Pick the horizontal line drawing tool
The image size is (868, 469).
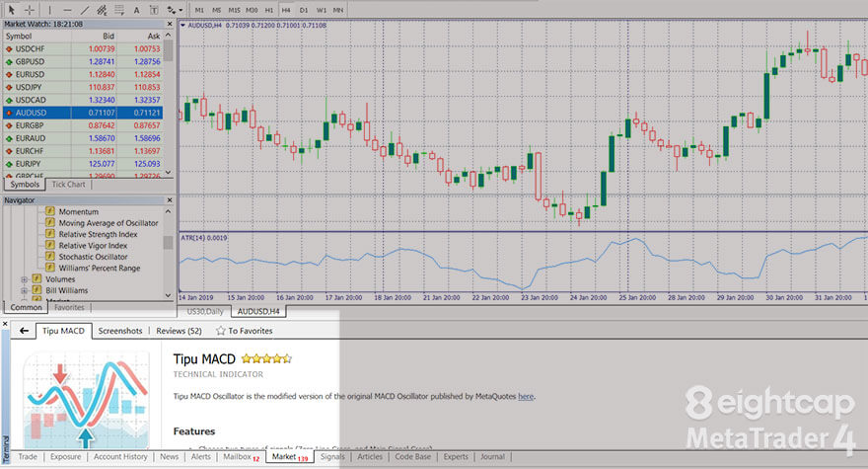(x=67, y=10)
